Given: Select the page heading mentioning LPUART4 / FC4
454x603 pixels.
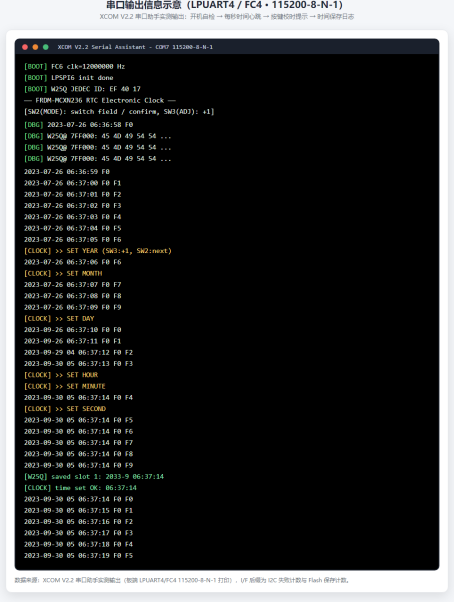Looking at the screenshot, I should (225, 5).
